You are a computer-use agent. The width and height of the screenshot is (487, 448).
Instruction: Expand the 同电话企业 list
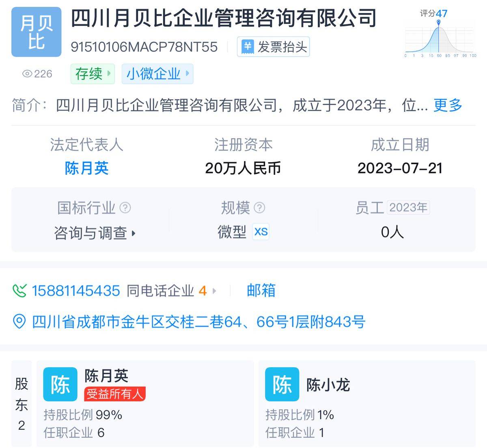[x=171, y=291]
